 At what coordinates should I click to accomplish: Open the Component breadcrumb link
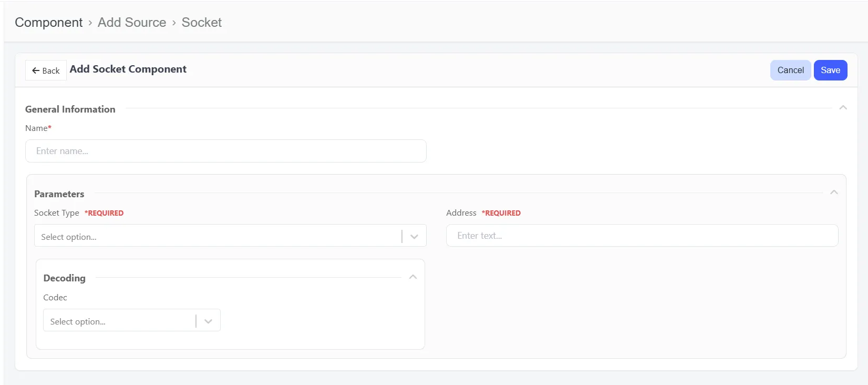click(49, 23)
